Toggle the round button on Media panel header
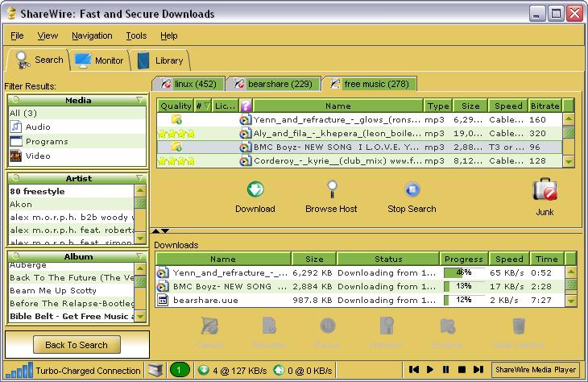The width and height of the screenshot is (588, 382). pyautogui.click(x=14, y=101)
